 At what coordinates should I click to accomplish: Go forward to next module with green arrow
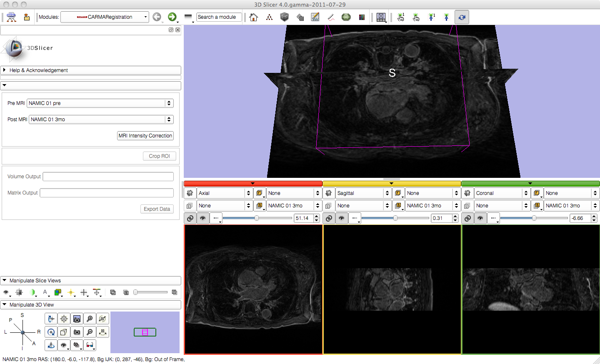(x=172, y=17)
